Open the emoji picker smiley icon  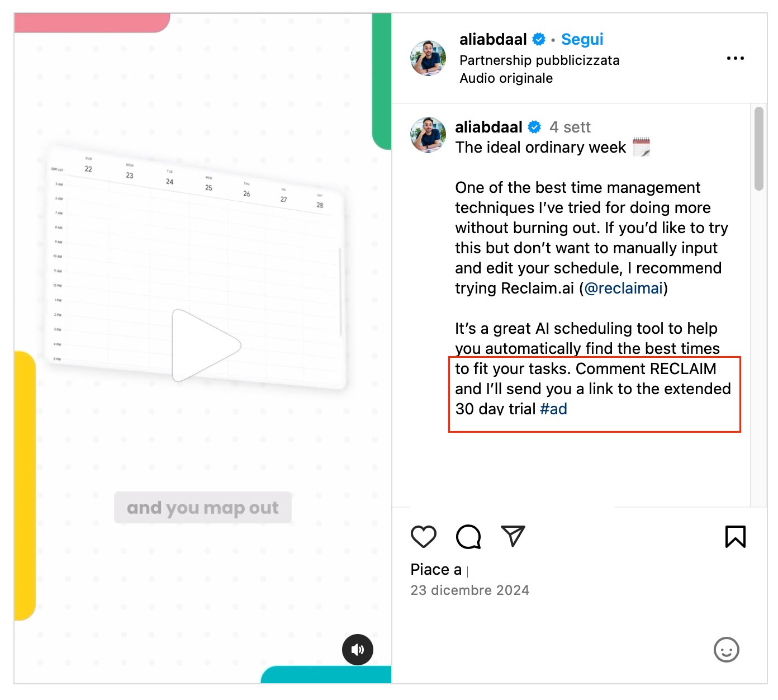pyautogui.click(x=726, y=650)
